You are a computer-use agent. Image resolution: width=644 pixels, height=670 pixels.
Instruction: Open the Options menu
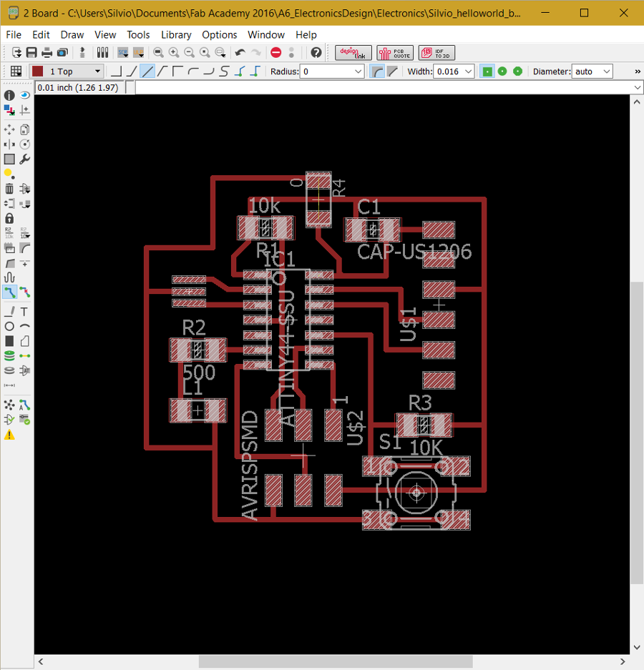coord(220,34)
